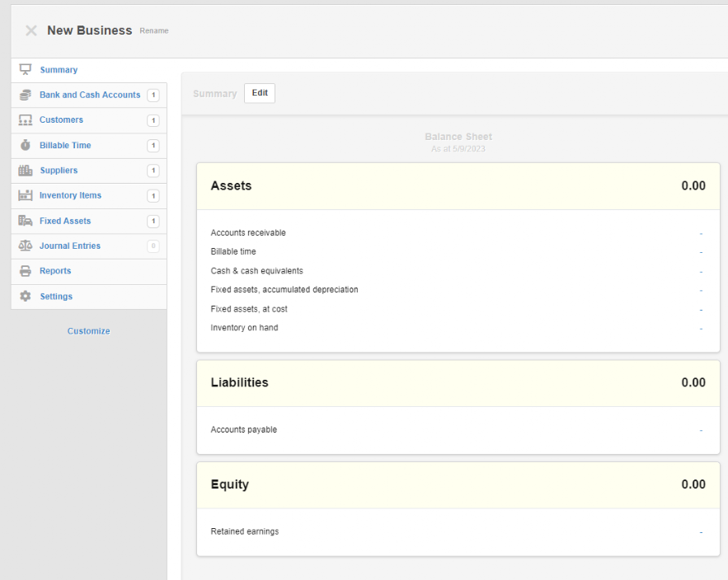
Task: Open Fixed assets, at cost balance link
Action: (x=701, y=310)
